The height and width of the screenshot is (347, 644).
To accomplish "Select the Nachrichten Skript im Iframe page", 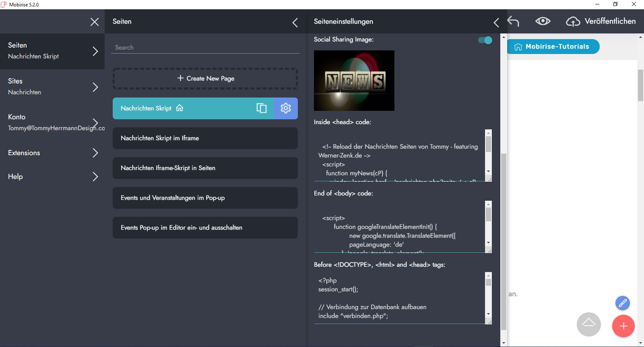I will (205, 138).
